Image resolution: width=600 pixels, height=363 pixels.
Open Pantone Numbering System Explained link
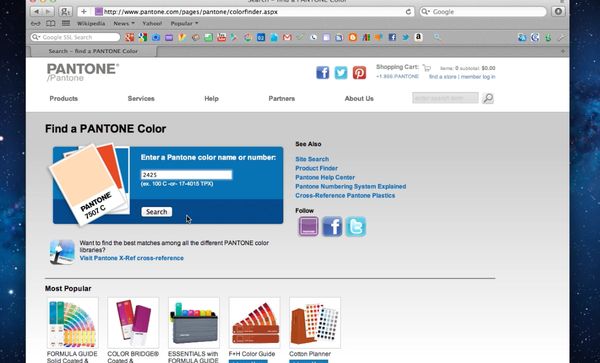[351, 186]
